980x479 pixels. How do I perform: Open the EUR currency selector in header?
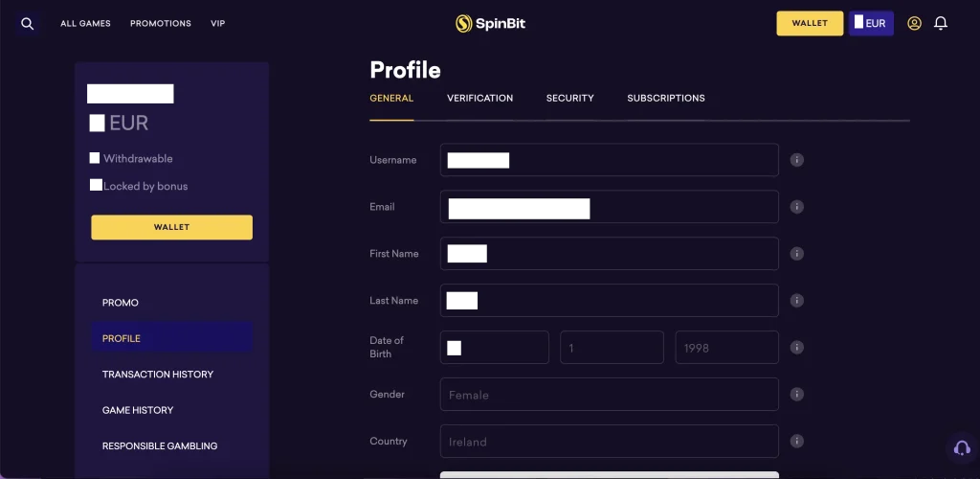tap(871, 24)
